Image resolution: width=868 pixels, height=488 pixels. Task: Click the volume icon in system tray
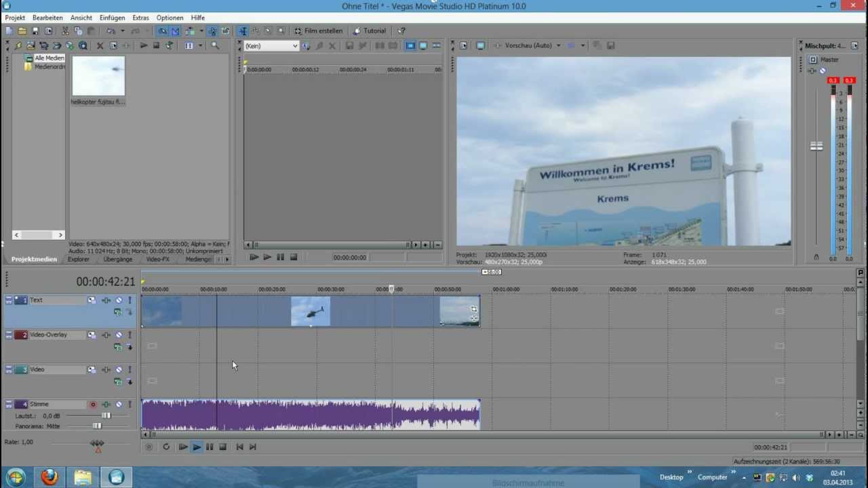[x=795, y=477]
